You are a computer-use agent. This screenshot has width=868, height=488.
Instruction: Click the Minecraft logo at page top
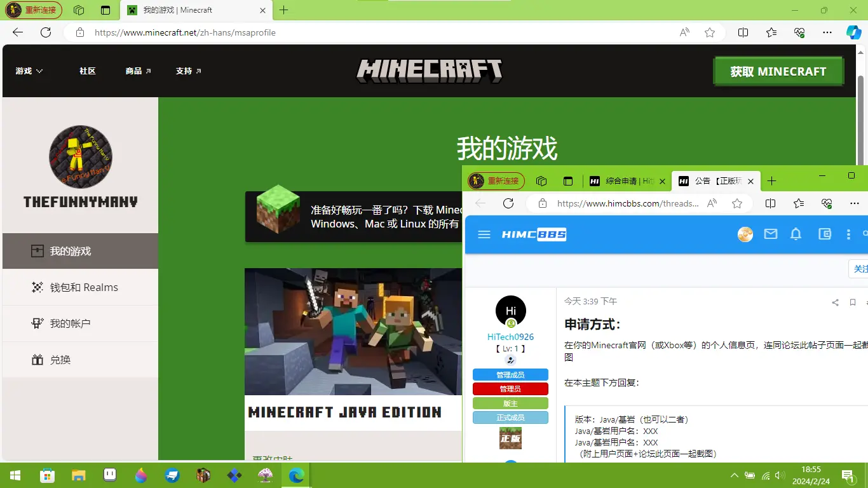click(x=429, y=71)
